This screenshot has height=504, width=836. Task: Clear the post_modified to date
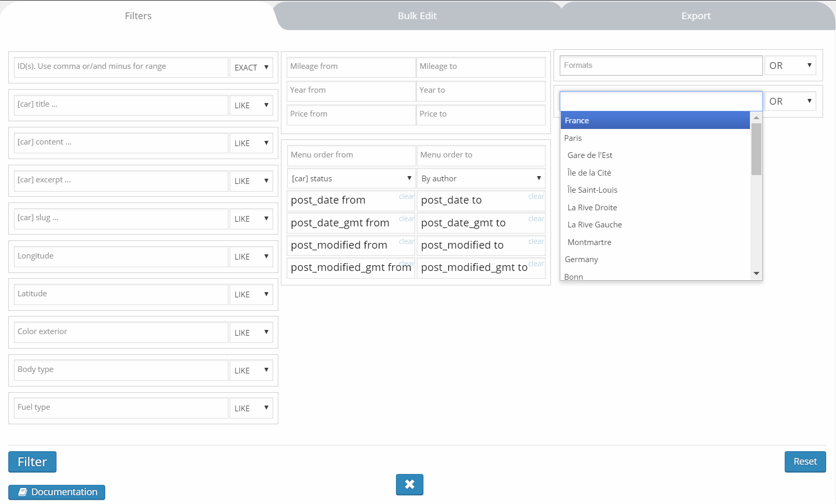click(536, 241)
